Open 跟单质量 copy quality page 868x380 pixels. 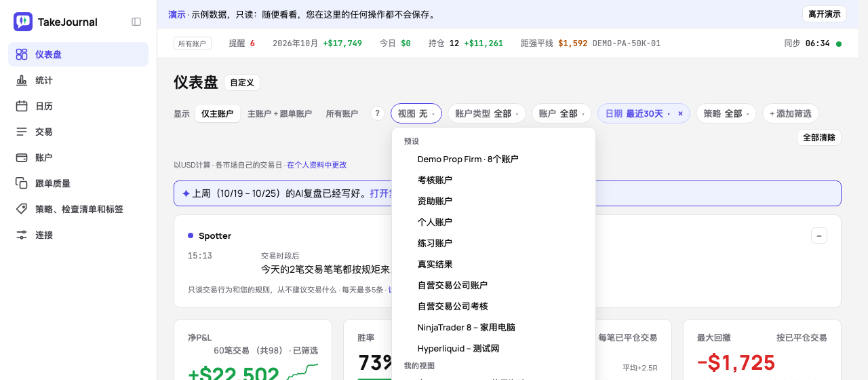tap(78, 183)
